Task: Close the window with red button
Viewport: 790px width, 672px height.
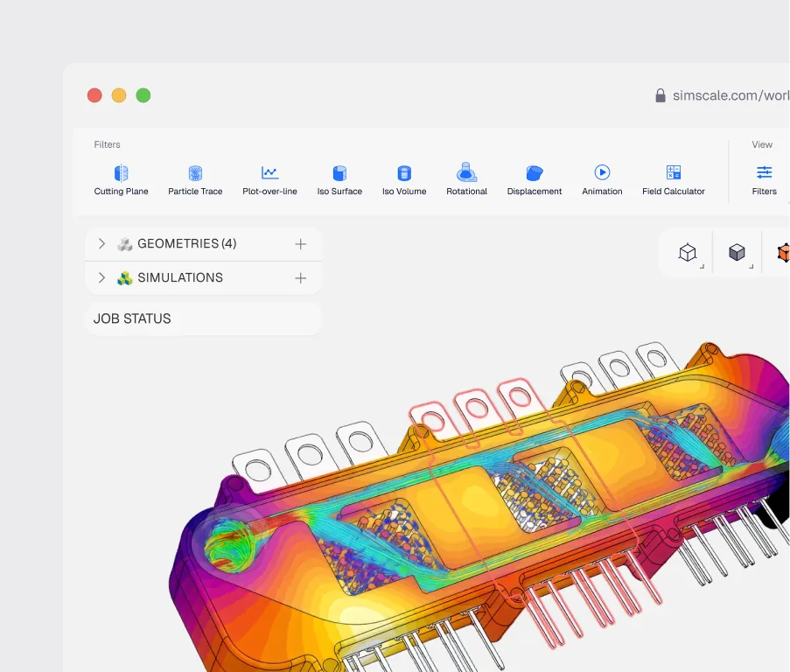Action: [94, 95]
